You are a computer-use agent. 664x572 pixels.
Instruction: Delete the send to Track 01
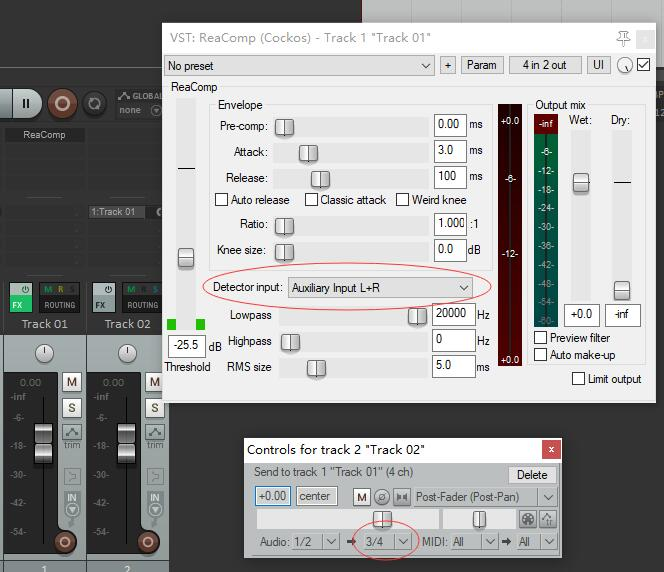tap(532, 475)
